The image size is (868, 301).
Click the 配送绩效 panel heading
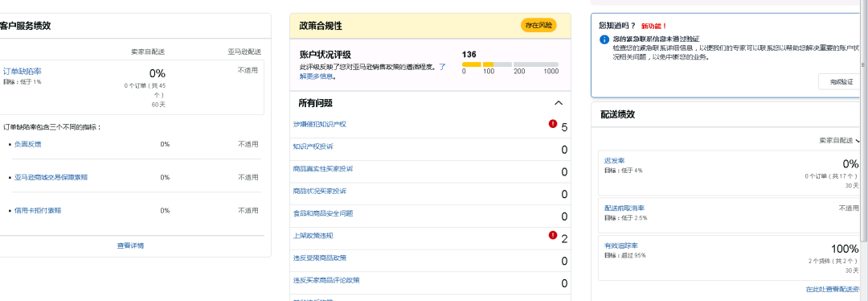617,115
